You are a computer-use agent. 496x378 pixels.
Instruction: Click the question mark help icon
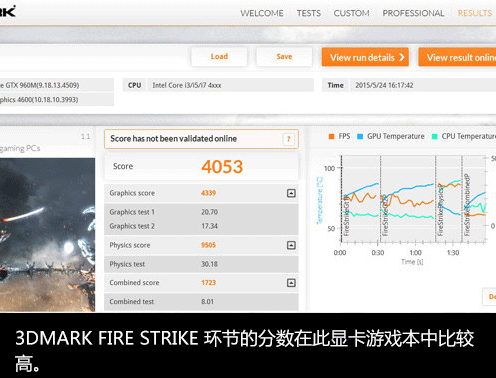[289, 139]
